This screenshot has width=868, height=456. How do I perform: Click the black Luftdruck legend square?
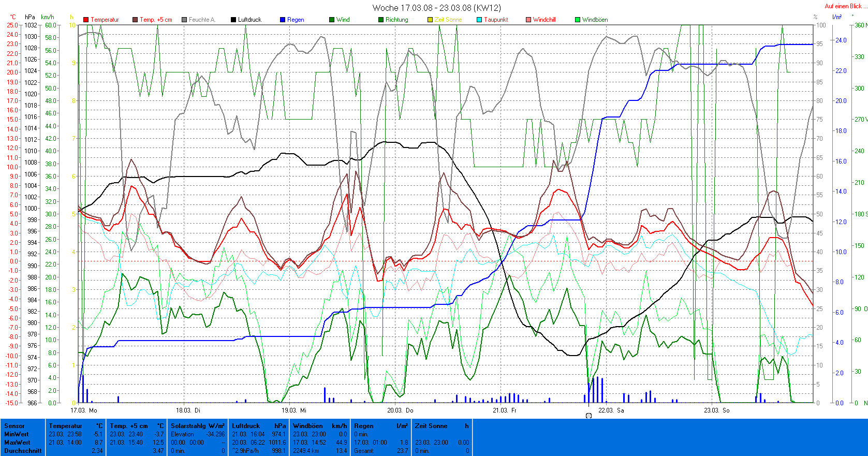tap(233, 20)
